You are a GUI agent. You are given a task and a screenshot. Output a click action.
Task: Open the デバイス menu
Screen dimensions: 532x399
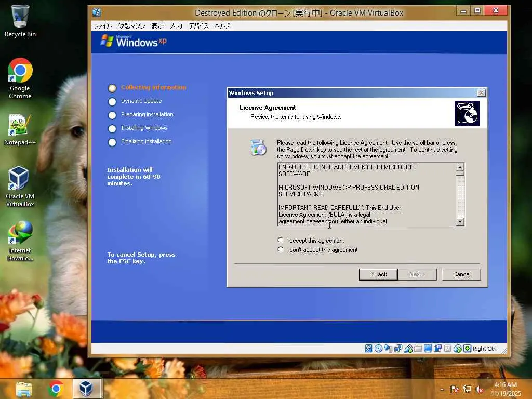pos(199,26)
